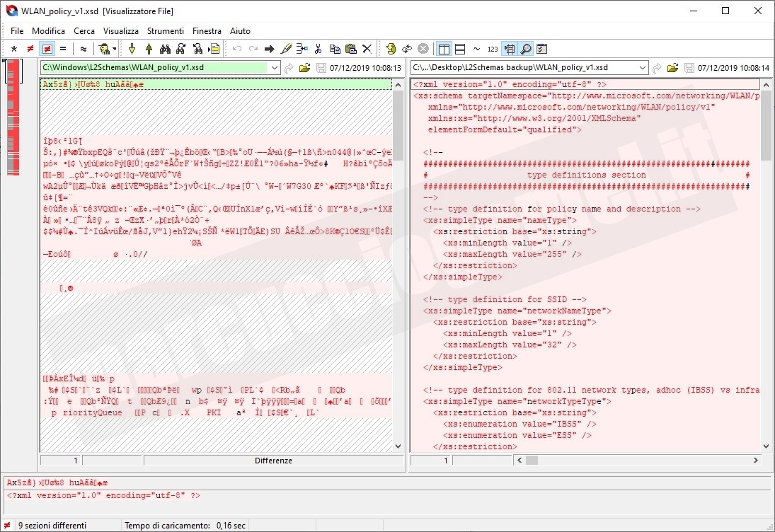Click right pane grayed curved arrow icon
The width and height of the screenshot is (775, 532).
click(x=657, y=68)
